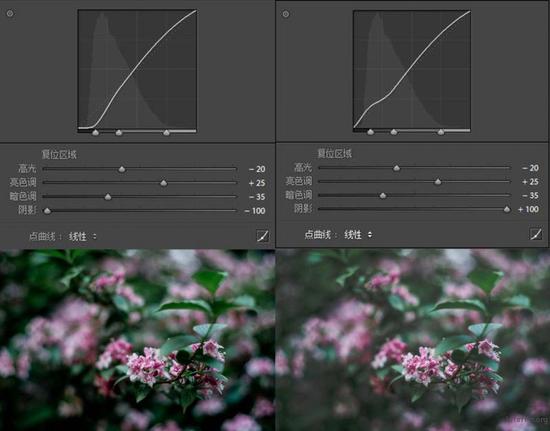Screen dimensions: 550x431
Task: Click the right faded flower preview image
Action: pos(412,340)
